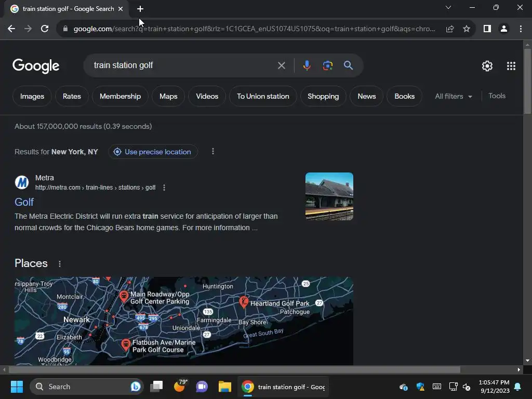532x399 pixels.
Task: Clear the search box text
Action: click(x=281, y=65)
